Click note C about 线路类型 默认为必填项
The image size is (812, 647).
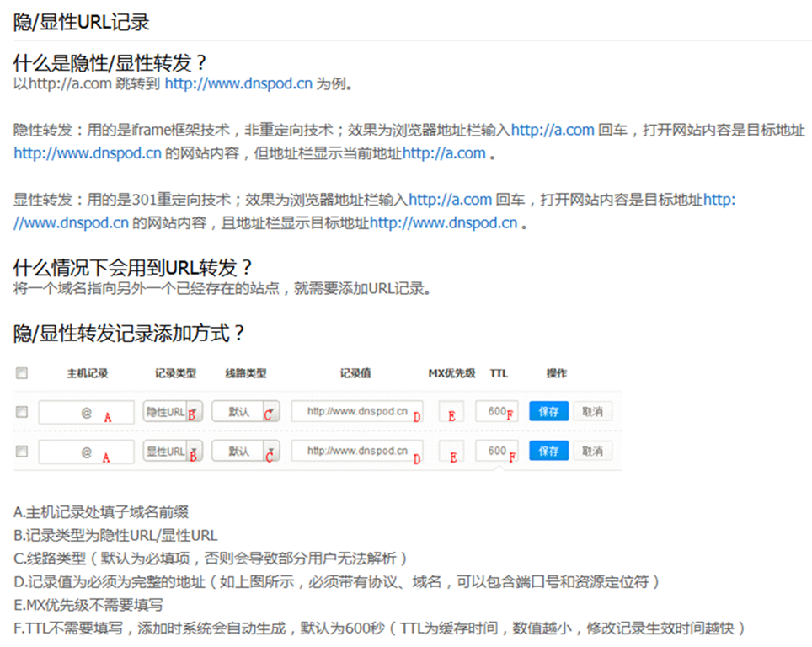tap(211, 559)
